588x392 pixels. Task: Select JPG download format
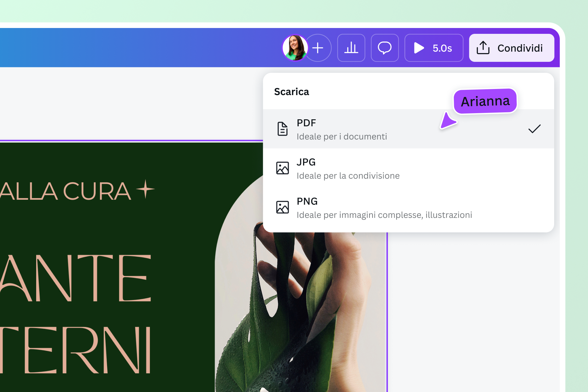[408, 168]
